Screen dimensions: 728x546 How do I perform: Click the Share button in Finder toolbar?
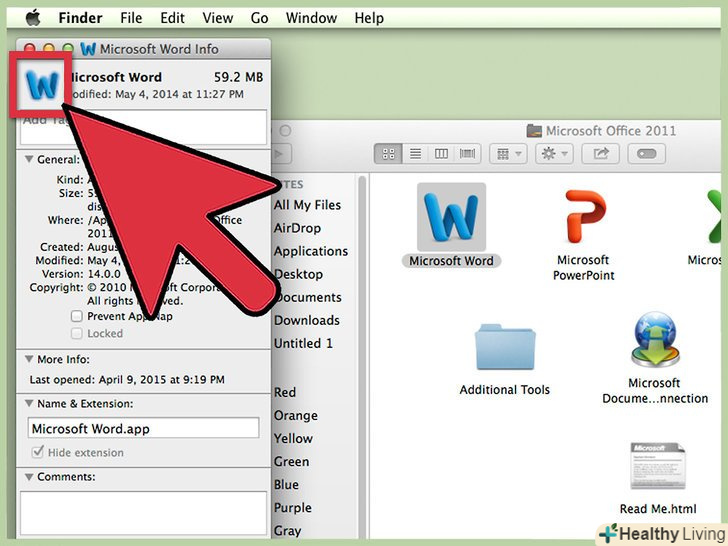[x=601, y=154]
